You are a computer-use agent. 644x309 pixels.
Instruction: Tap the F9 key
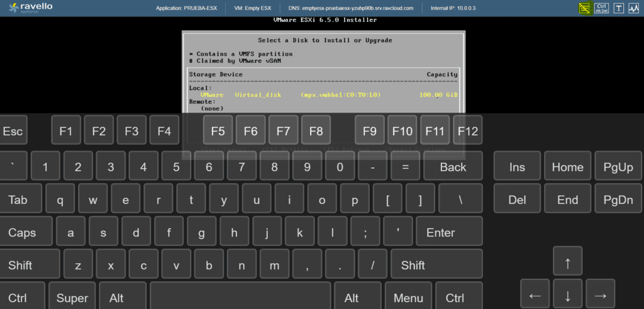370,130
